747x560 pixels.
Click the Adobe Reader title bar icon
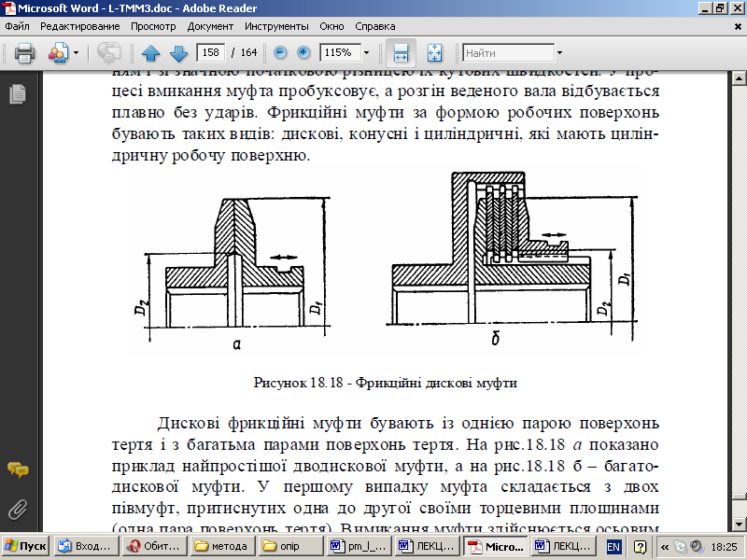pyautogui.click(x=9, y=8)
